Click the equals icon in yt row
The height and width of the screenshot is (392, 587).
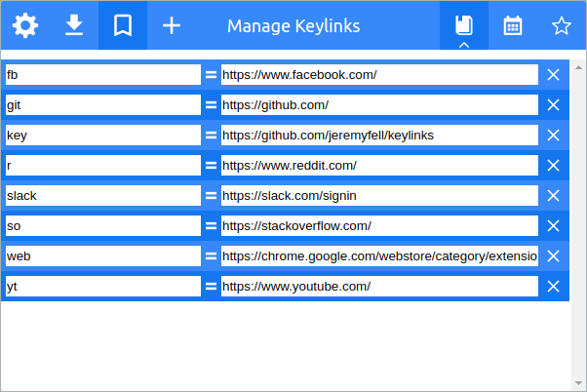[x=211, y=287]
